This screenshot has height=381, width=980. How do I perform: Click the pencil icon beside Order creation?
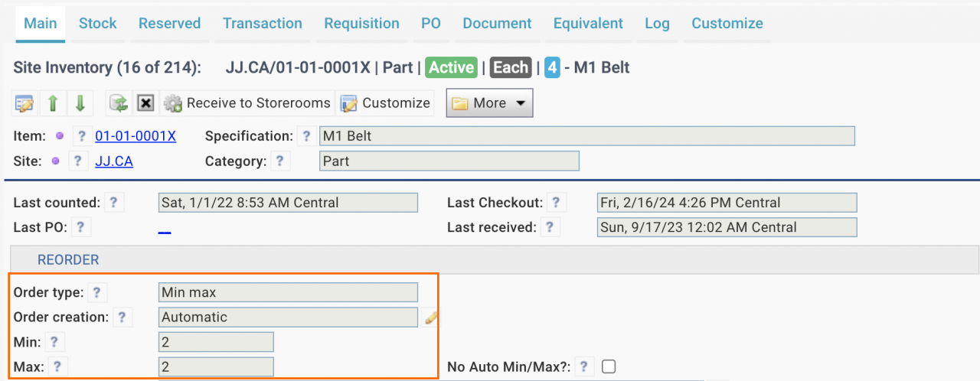pos(432,317)
